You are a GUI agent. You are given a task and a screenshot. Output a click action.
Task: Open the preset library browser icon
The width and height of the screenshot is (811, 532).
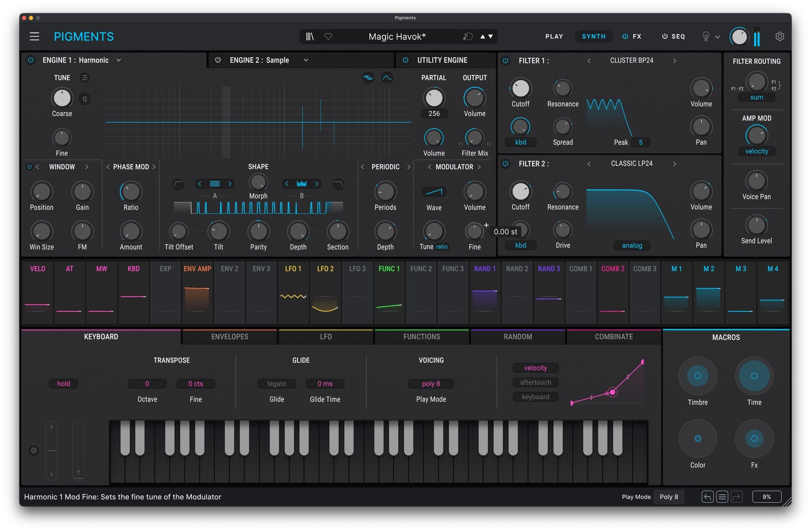tap(310, 36)
